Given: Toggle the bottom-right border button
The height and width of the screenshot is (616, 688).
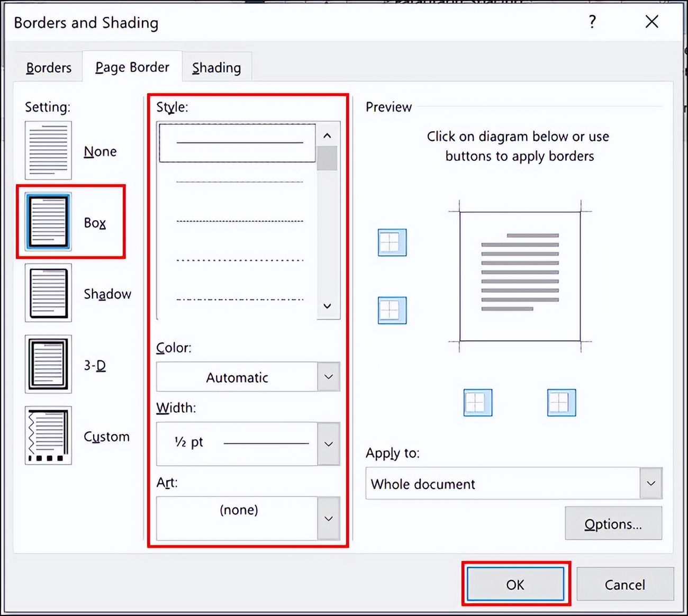Looking at the screenshot, I should pyautogui.click(x=561, y=402).
